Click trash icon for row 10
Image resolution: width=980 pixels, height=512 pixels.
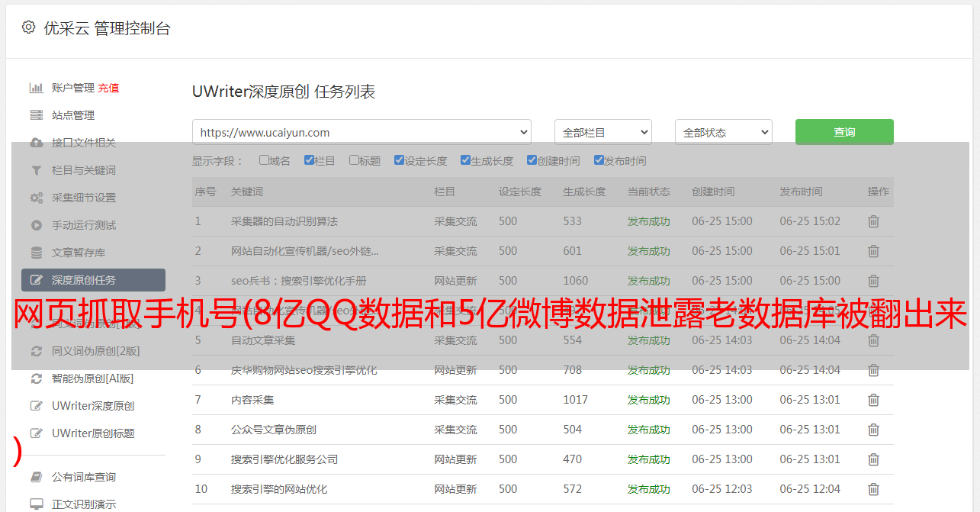(873, 489)
